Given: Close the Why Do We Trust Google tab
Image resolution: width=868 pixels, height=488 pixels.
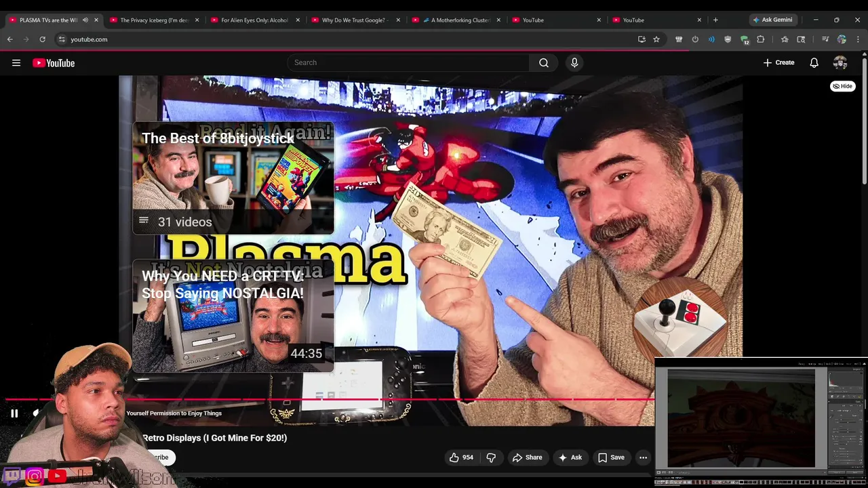Looking at the screenshot, I should pyautogui.click(x=398, y=20).
